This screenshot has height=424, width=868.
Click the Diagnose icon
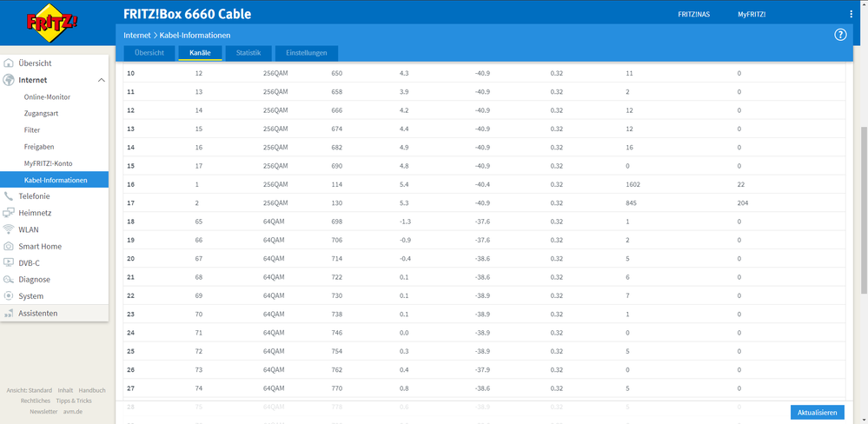point(9,280)
